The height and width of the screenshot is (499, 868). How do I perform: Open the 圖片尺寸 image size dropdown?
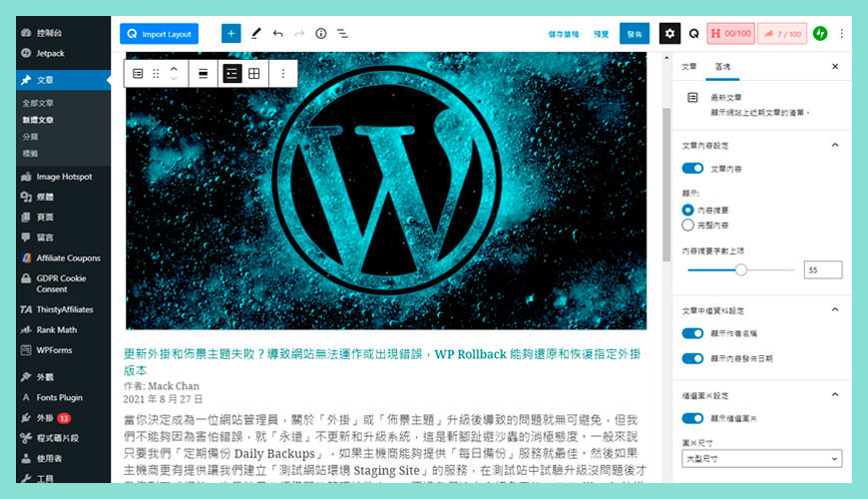[x=761, y=458]
